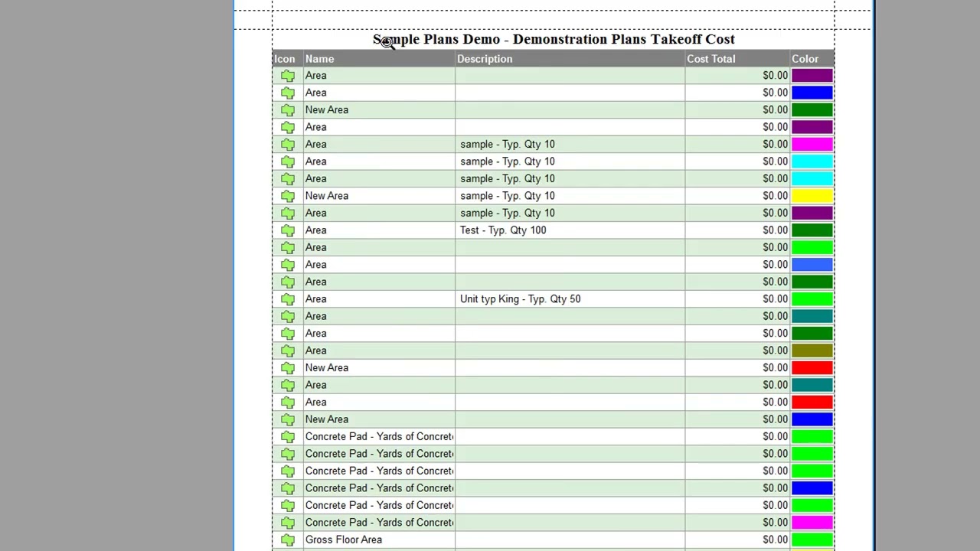Select the description text Test - Typ. Qty 100

click(503, 230)
